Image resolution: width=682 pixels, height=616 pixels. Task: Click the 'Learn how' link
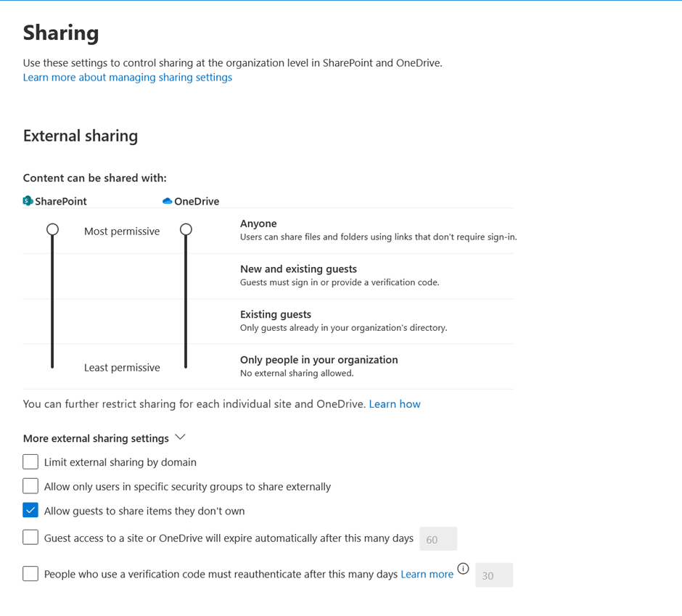coord(395,403)
